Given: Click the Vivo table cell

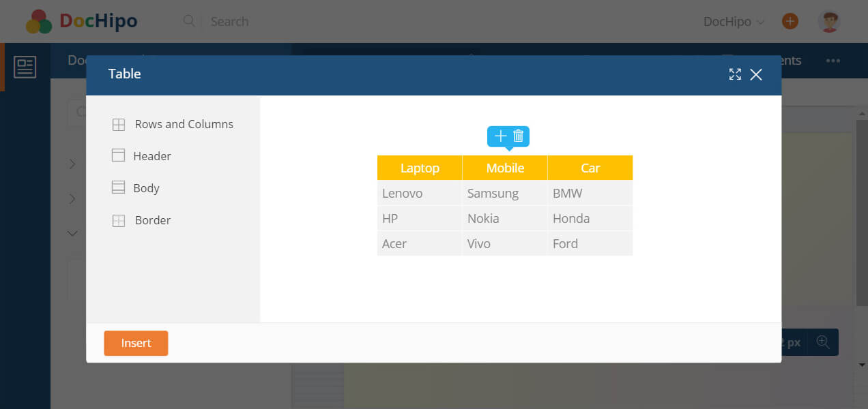Looking at the screenshot, I should [x=505, y=243].
